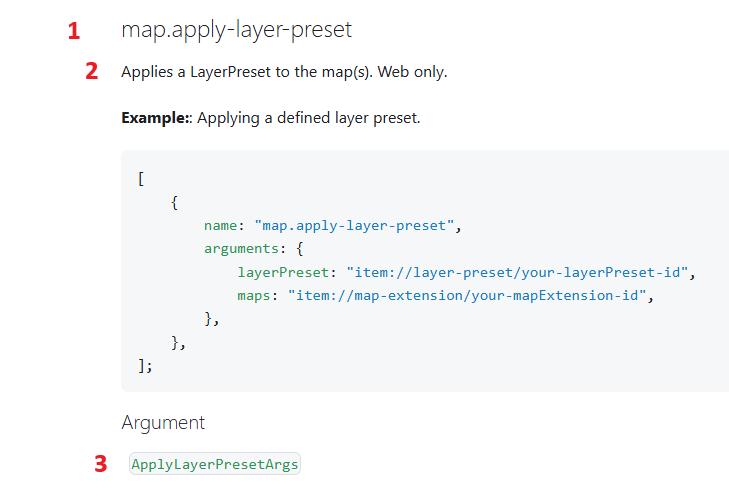This screenshot has width=729, height=496.
Task: Click the red annotation number 3
Action: tap(100, 464)
